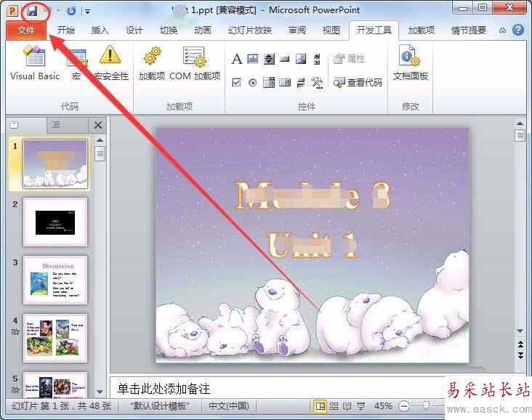Insert a Scroll Bar control

coord(317,59)
